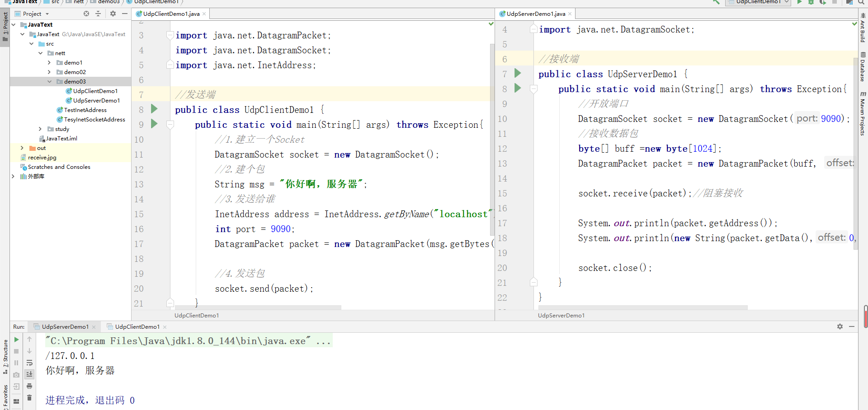Expand the out folder
The height and width of the screenshot is (410, 868).
tap(22, 148)
